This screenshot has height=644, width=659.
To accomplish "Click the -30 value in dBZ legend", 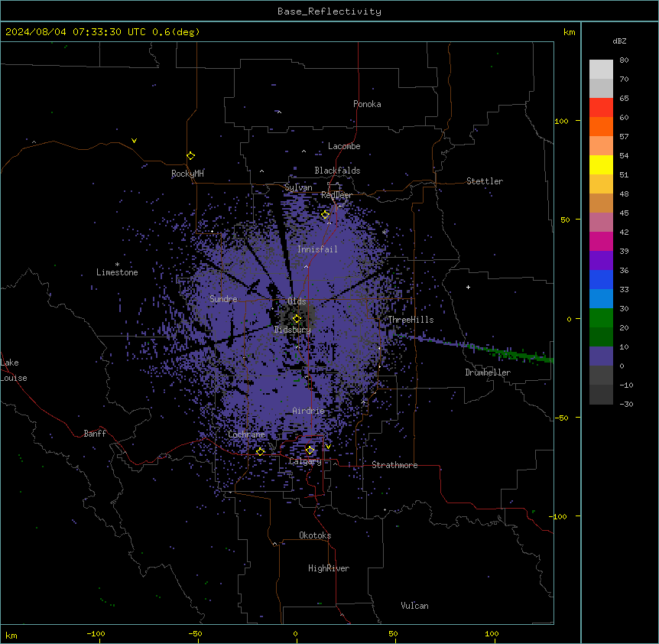I will [x=626, y=404].
